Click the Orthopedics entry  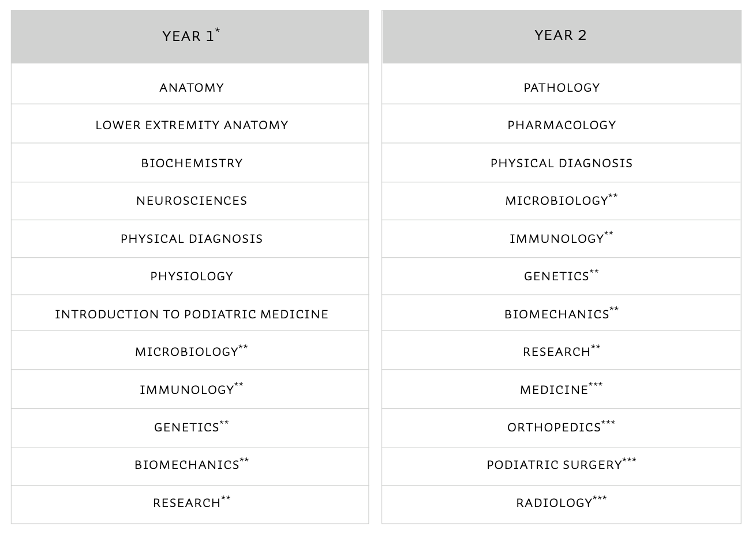tap(555, 427)
